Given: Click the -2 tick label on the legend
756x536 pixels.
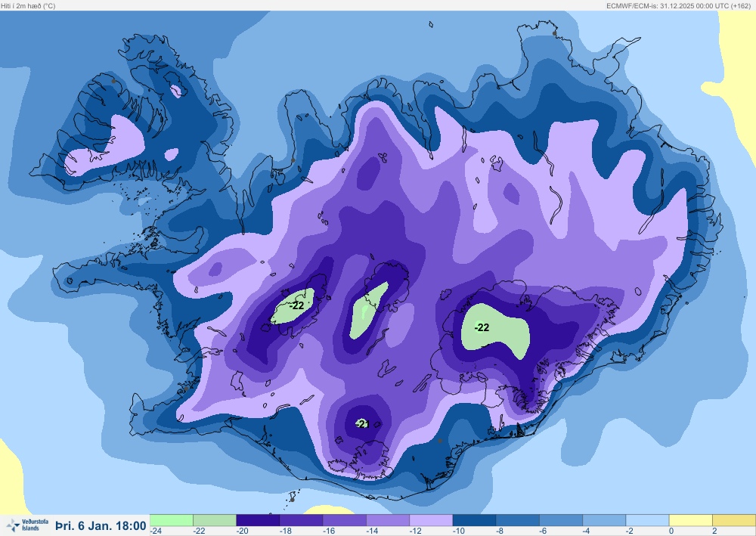Looking at the screenshot, I should (630, 531).
